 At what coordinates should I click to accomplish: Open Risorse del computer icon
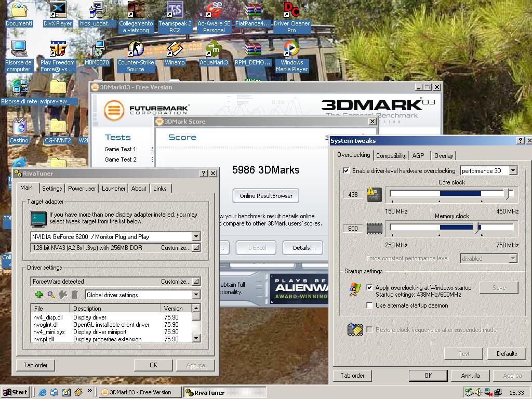19,56
